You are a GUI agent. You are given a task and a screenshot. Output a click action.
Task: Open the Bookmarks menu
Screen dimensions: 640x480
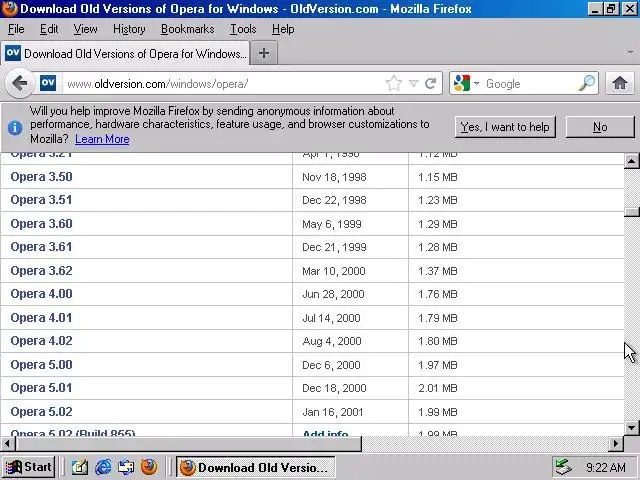pos(187,29)
